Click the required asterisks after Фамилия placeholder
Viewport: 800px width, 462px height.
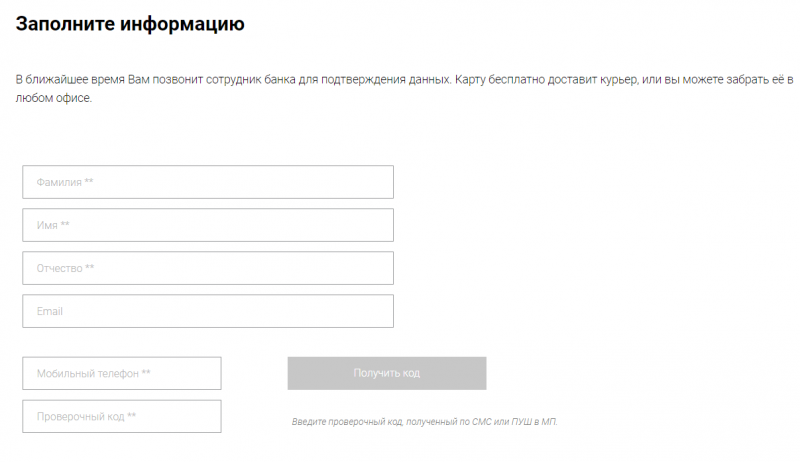coord(89,182)
